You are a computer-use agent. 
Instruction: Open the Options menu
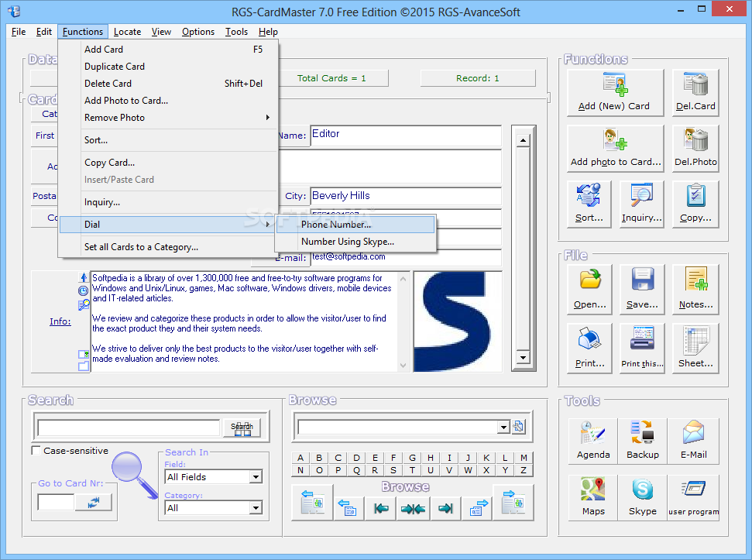point(198,32)
